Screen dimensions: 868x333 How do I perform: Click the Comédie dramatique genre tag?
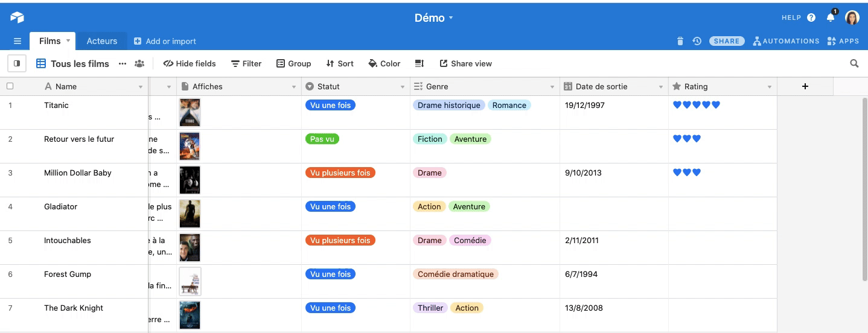pos(456,274)
